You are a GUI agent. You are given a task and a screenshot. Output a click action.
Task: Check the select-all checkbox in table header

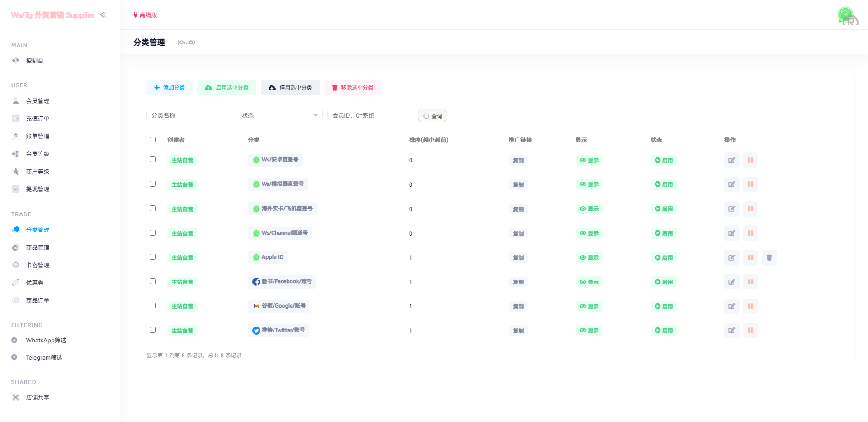point(152,139)
